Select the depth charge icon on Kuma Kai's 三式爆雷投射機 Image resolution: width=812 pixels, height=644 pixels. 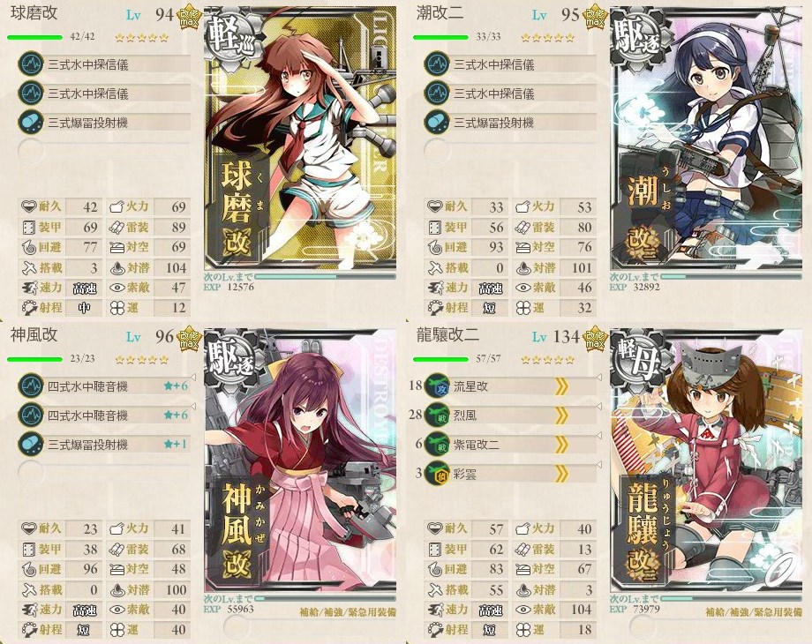(31, 123)
